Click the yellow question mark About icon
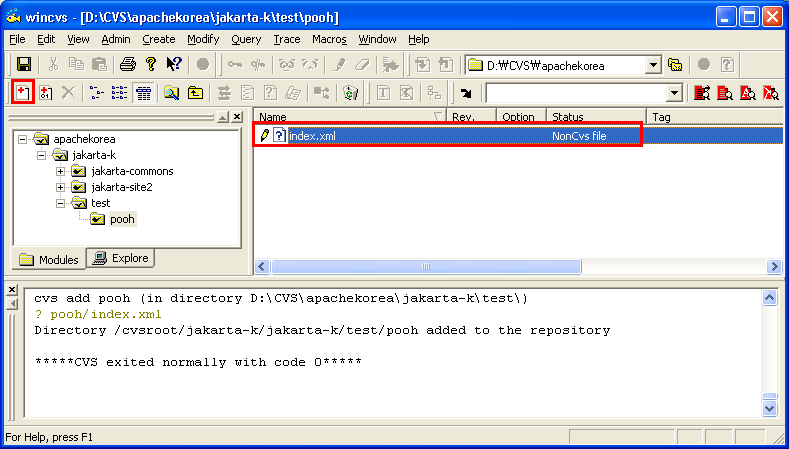 click(150, 65)
